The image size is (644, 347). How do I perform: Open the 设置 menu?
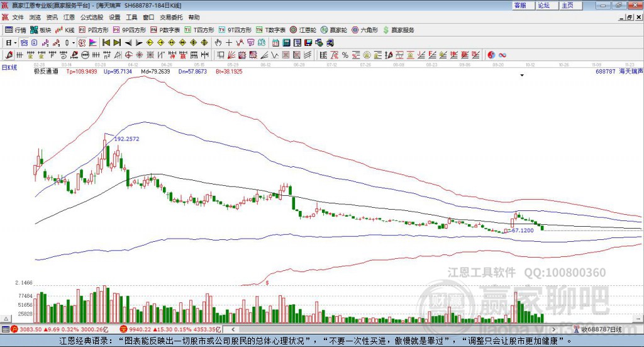pyautogui.click(x=114, y=17)
